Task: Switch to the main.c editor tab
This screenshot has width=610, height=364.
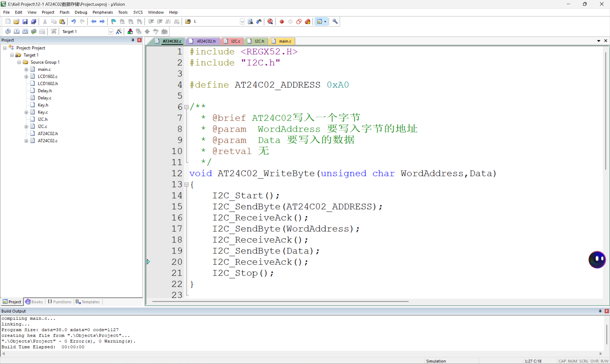Action: point(285,41)
